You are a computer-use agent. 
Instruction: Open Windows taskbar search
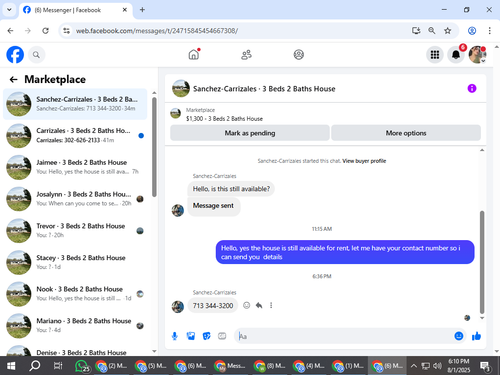[34, 366]
